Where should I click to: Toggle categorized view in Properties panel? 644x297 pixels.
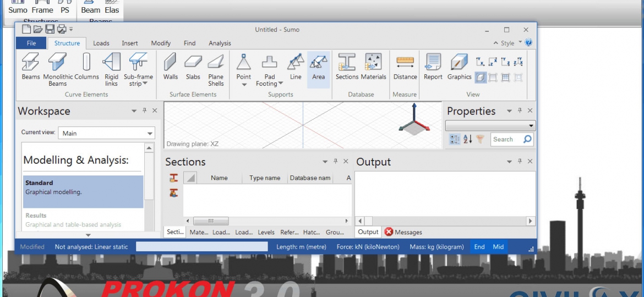455,140
